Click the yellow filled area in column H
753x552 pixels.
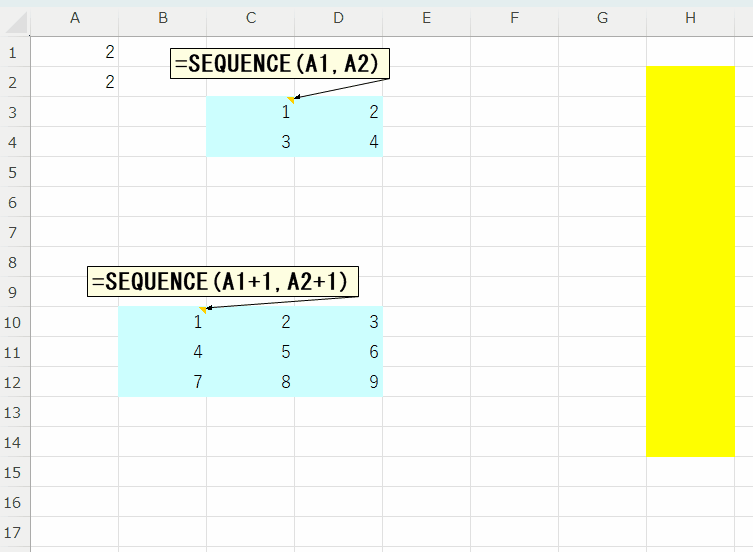point(690,260)
